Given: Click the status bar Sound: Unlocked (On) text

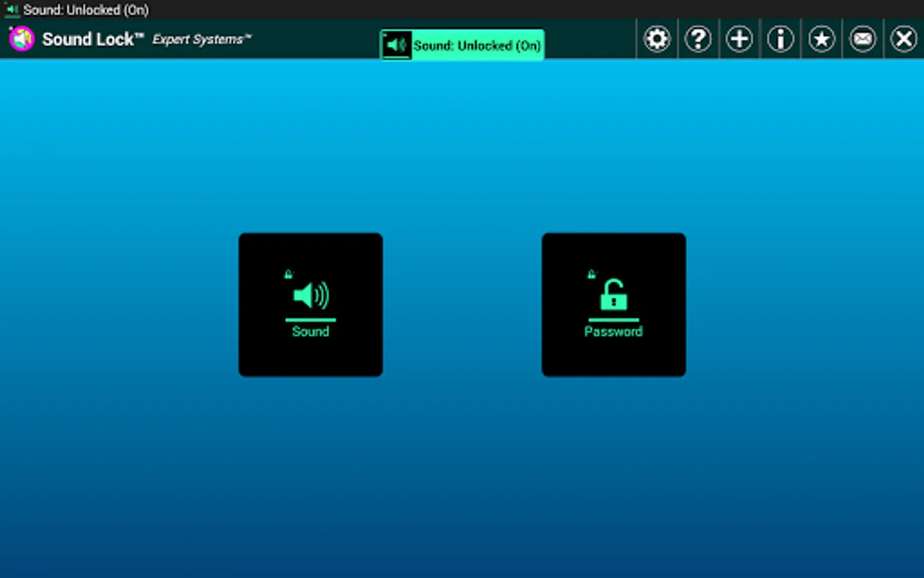Looking at the screenshot, I should click(x=86, y=10).
